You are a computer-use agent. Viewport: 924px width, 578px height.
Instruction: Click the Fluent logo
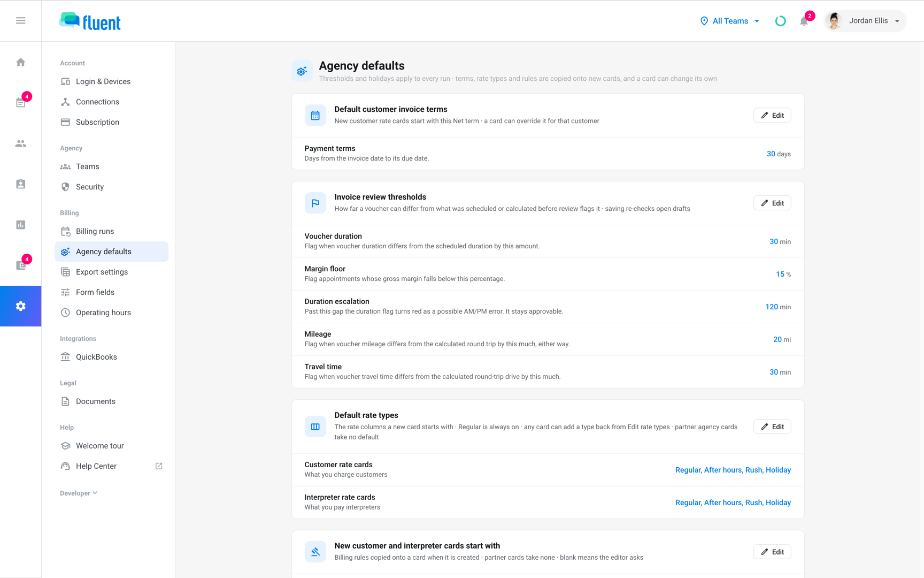coord(90,21)
